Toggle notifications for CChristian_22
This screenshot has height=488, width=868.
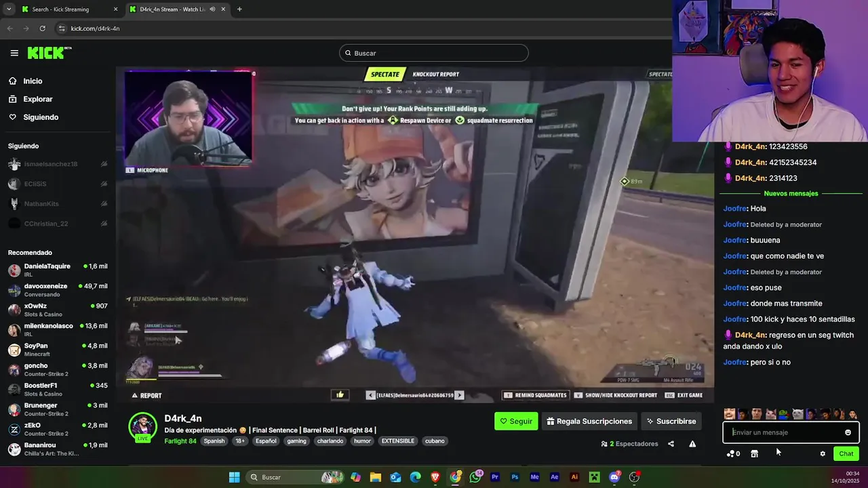(104, 224)
